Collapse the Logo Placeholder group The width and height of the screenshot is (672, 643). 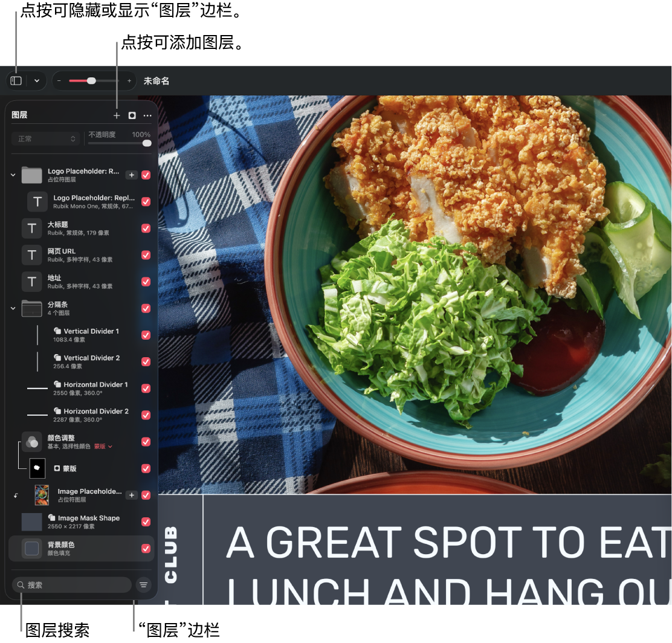(13, 175)
